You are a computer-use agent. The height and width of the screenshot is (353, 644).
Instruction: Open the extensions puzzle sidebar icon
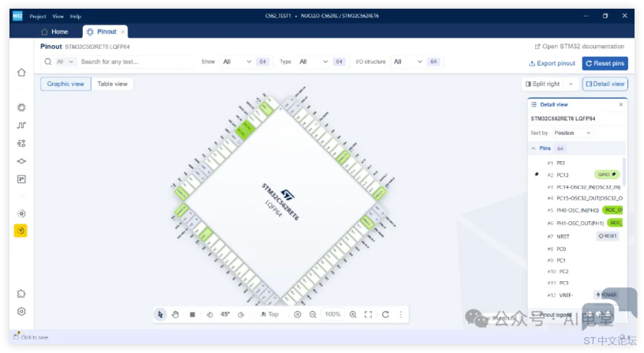point(21,294)
